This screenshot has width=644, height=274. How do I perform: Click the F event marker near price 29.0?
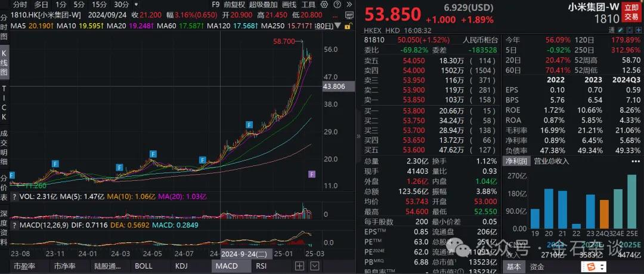tap(249, 125)
